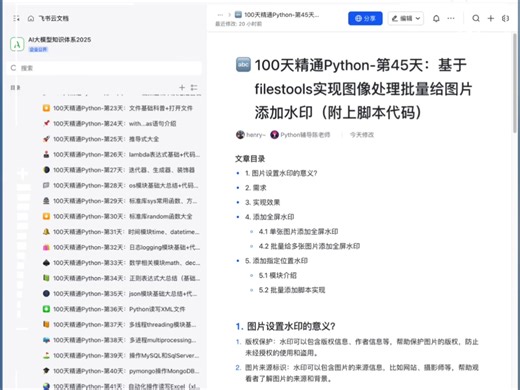Jump to 2. 需求 in contents
Screen dimensions: 520x390
(256, 188)
